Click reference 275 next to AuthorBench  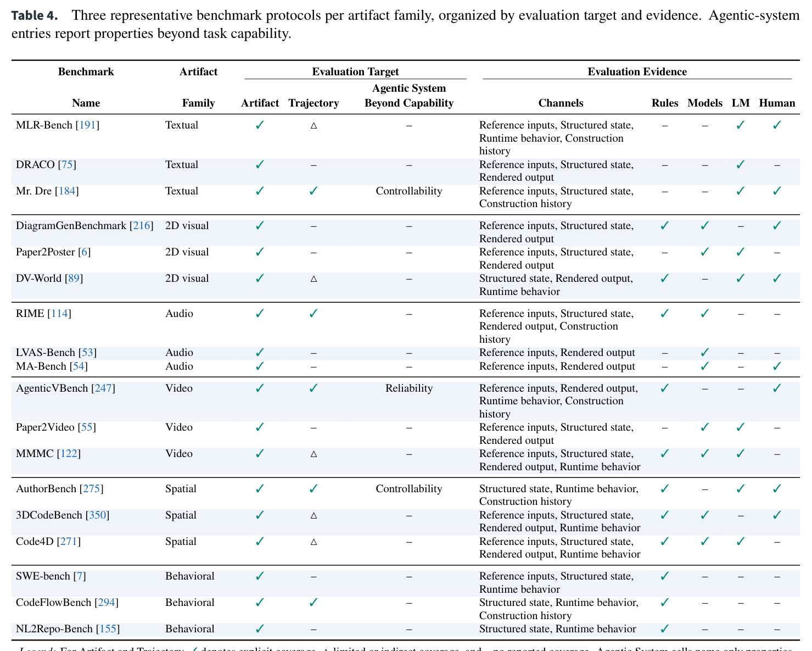tap(91, 489)
